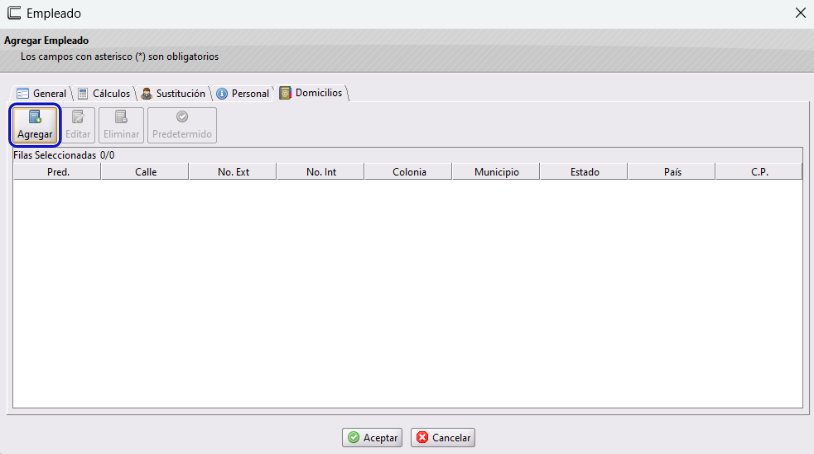Click the No. Int column header
The width and height of the screenshot is (814, 454).
click(x=321, y=172)
